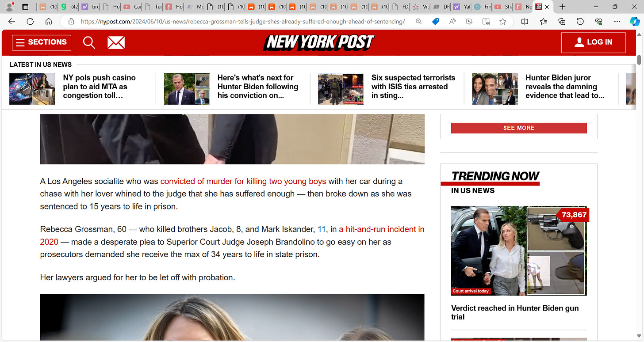Click the page's vertical scrollbar thumb
Viewport: 644px width, 342px height.
[639, 61]
